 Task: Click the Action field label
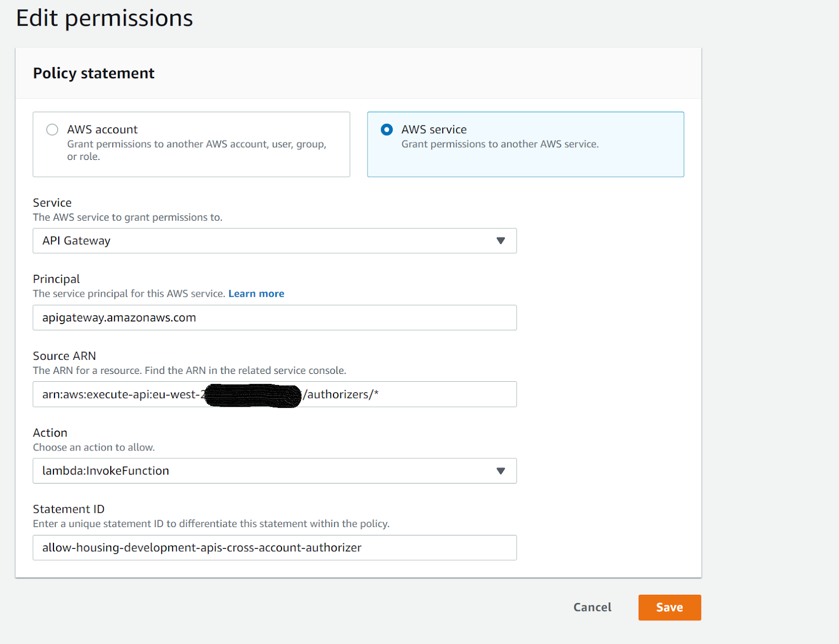tap(50, 433)
